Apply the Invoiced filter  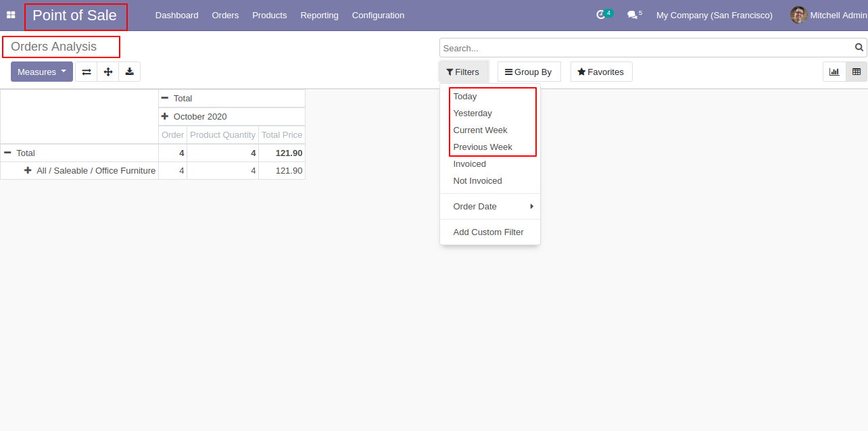coord(490,164)
